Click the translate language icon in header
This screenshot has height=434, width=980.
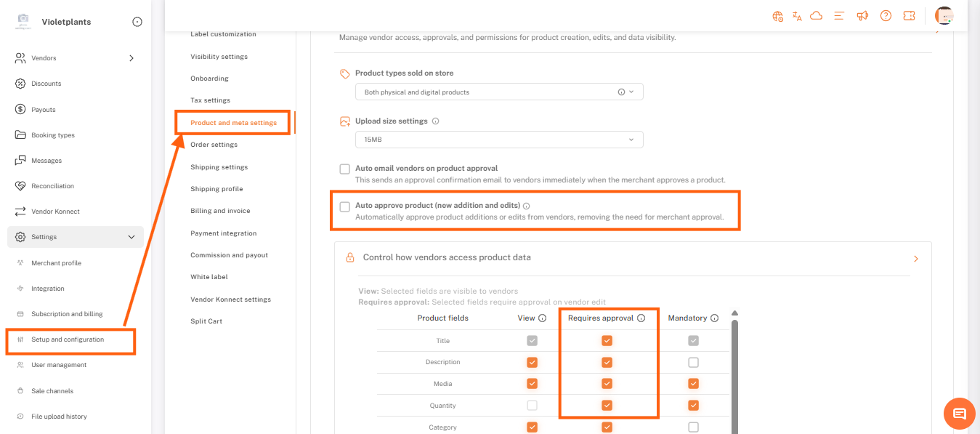tap(797, 16)
